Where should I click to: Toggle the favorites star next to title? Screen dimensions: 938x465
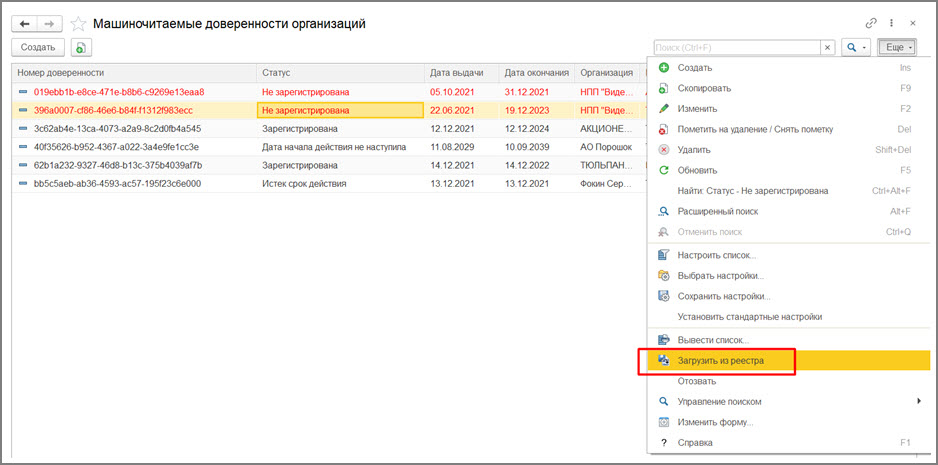[77, 22]
